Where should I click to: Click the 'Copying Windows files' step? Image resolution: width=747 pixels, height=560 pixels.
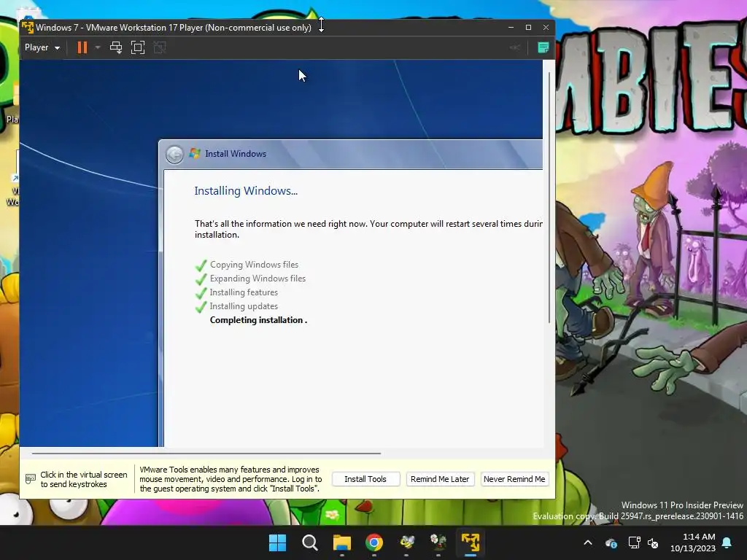pyautogui.click(x=254, y=264)
